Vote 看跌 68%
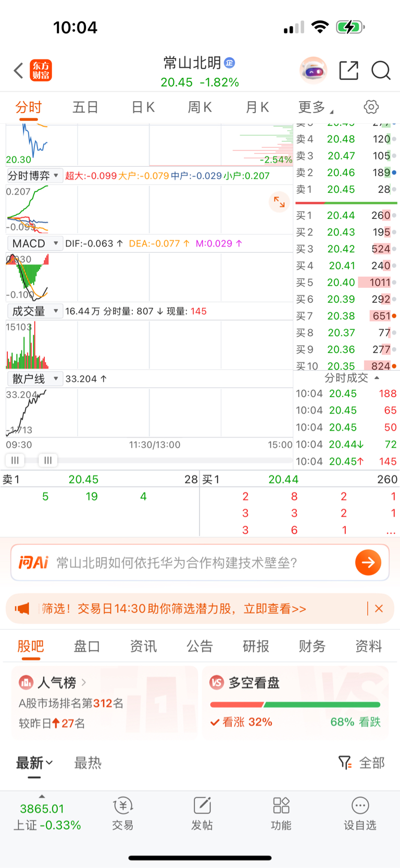The width and height of the screenshot is (400, 868). coord(356,722)
